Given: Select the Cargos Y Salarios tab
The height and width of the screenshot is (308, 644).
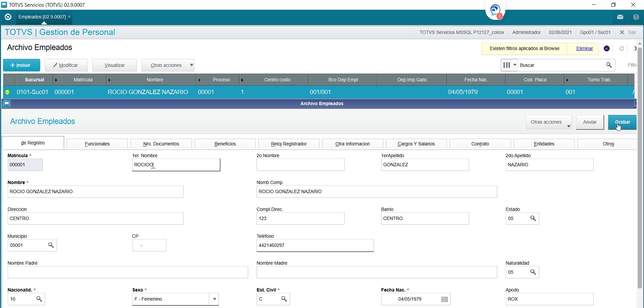Looking at the screenshot, I should coord(416,144).
